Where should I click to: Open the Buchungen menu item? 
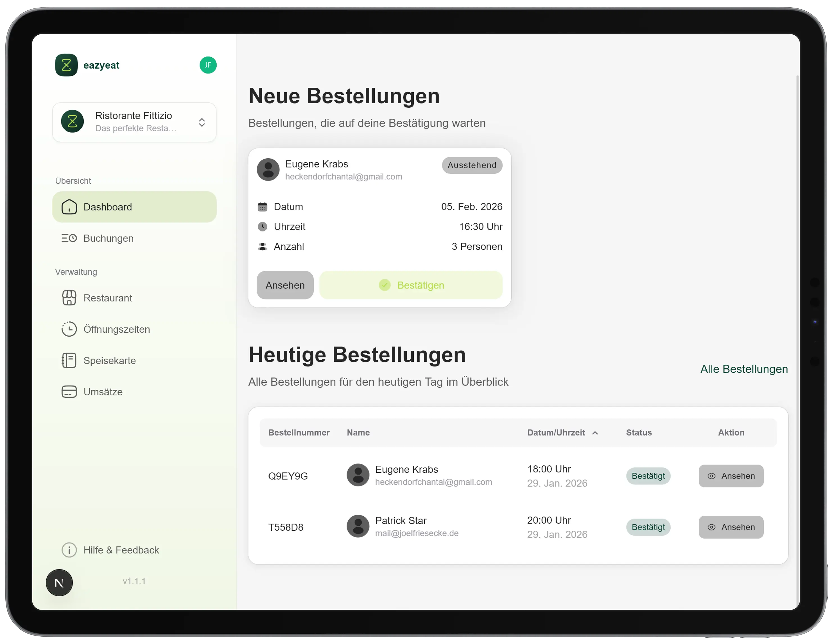point(108,238)
